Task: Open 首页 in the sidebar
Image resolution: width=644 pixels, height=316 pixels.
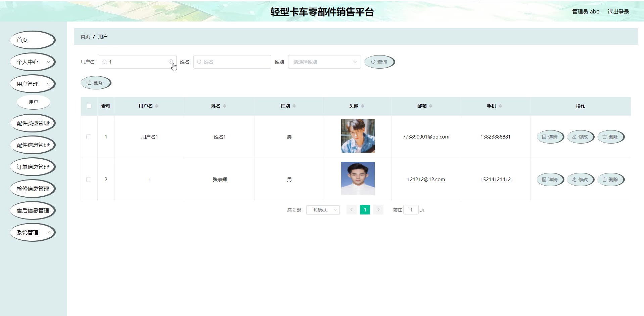Action: coord(33,40)
